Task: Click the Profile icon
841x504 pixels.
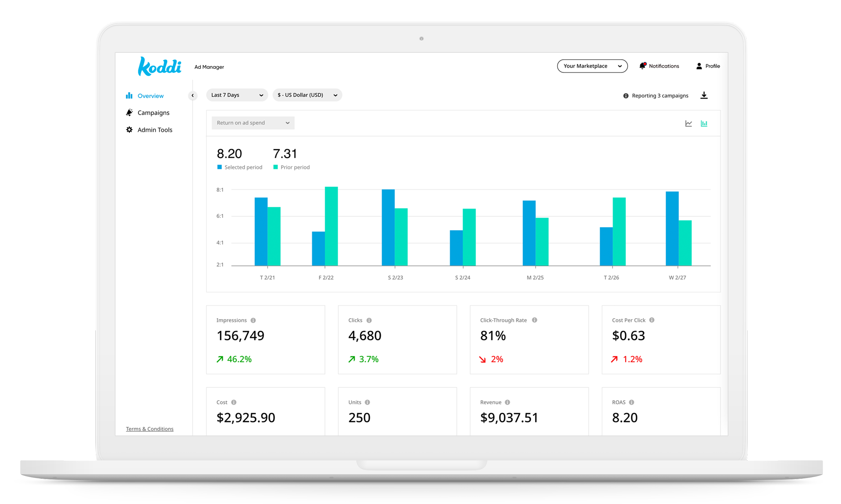Action: click(699, 66)
